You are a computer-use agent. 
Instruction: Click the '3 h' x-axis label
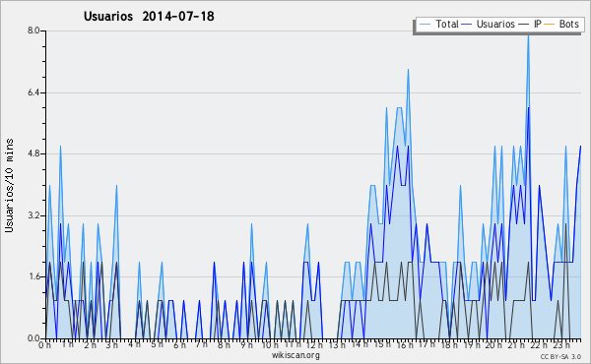[112, 344]
